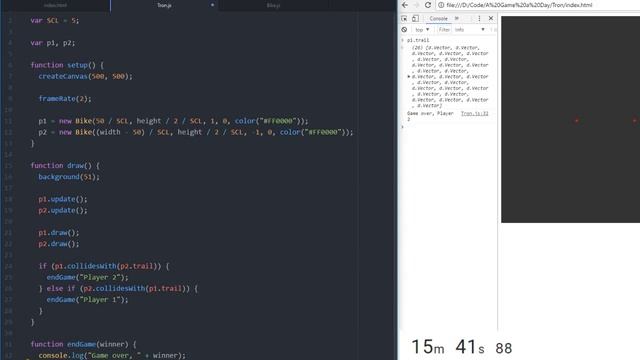This screenshot has height=360, width=640.
Task: Click the endGame("Player 1") line
Action: (x=87, y=299)
